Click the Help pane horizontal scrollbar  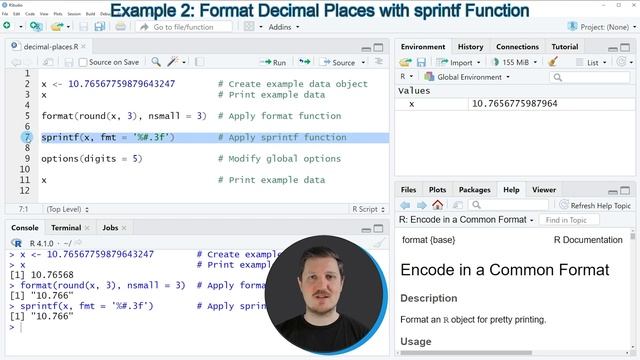coord(466,353)
